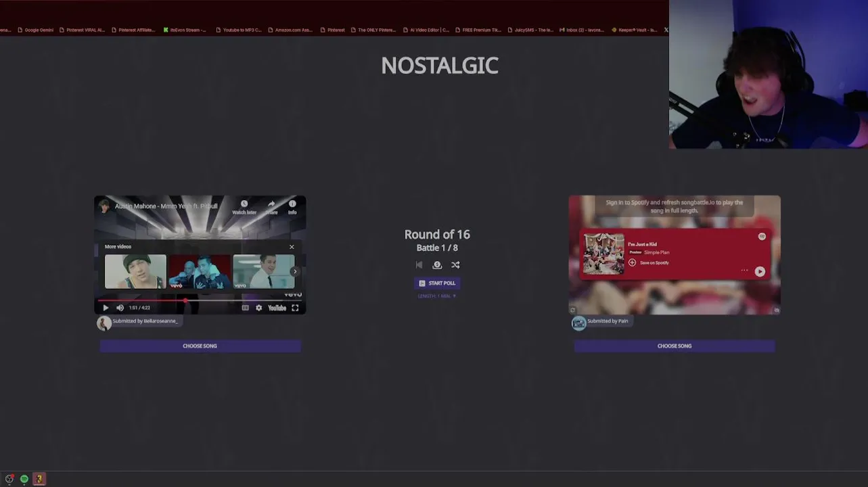Play the Austin Mahone YouTube video

106,308
